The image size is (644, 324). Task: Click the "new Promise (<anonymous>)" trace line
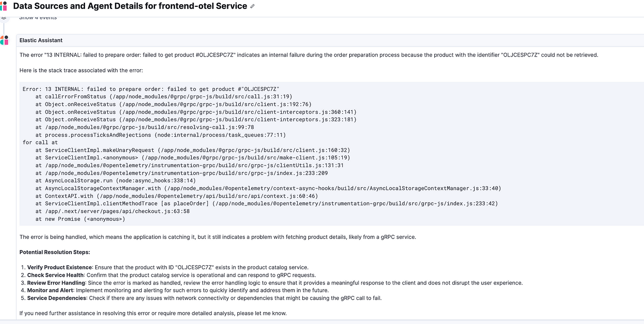tap(80, 219)
